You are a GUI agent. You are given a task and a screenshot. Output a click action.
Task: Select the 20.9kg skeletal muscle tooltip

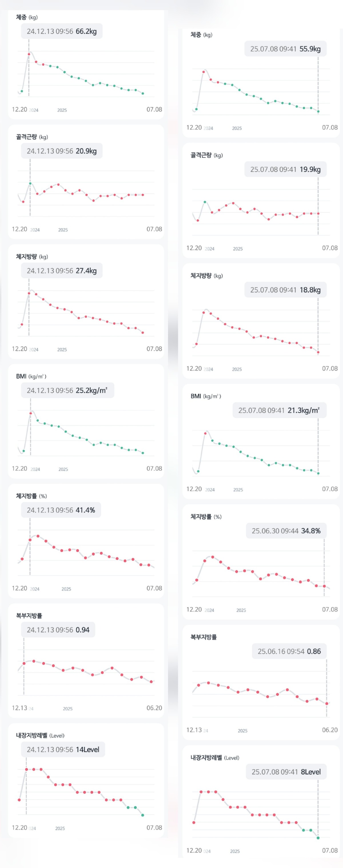62,151
